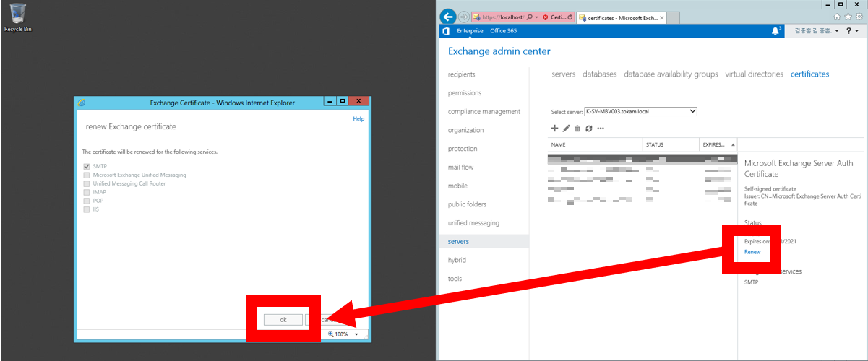Viewport: 868px width, 361px height.
Task: Toggle the IIS service checkbox
Action: tap(87, 209)
